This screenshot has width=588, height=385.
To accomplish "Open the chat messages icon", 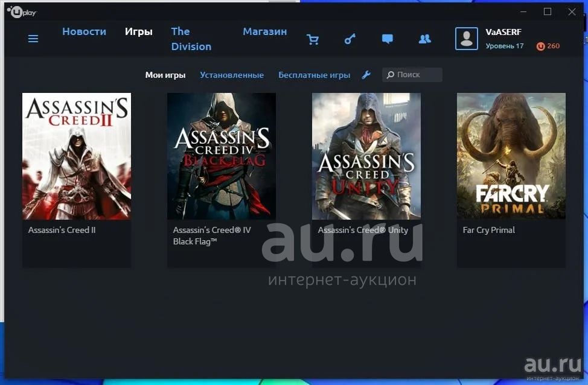I will point(388,39).
